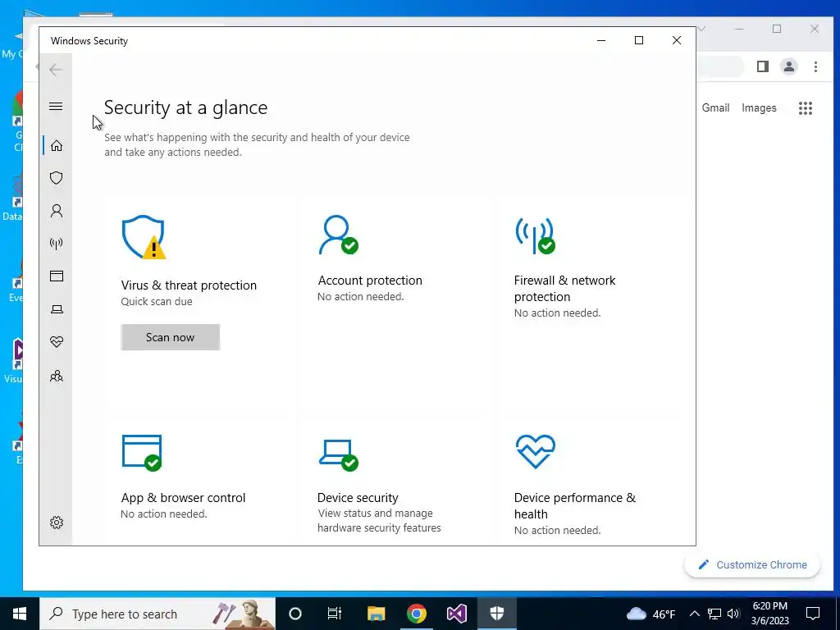
Task: Open the Device performance & health heading
Action: pos(575,505)
